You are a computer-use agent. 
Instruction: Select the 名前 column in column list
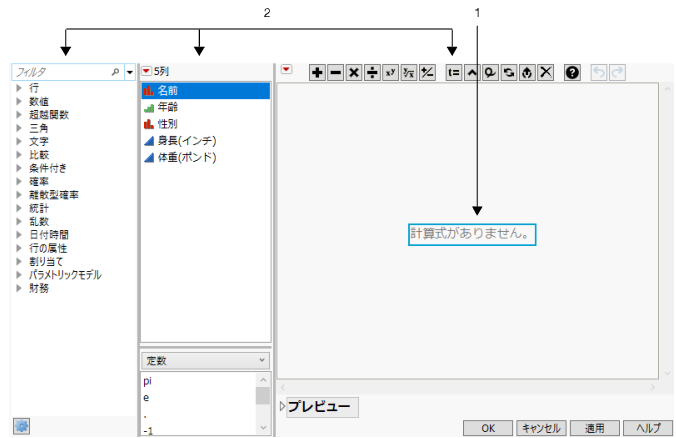[x=206, y=91]
